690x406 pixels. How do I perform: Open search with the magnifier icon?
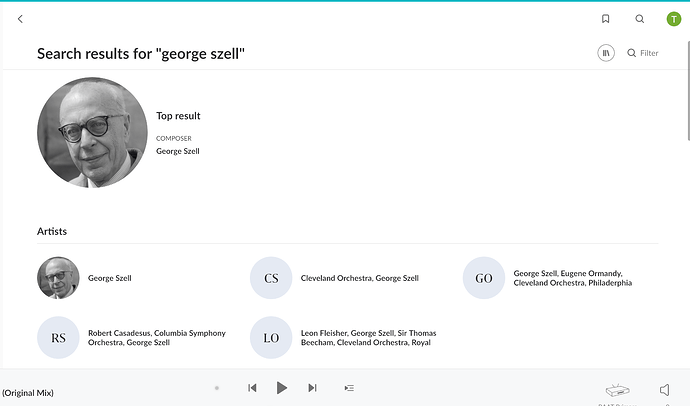[x=640, y=19]
